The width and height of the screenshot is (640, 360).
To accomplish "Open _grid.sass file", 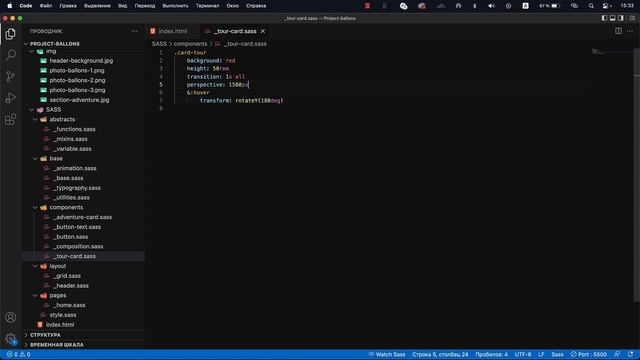I will [67, 276].
